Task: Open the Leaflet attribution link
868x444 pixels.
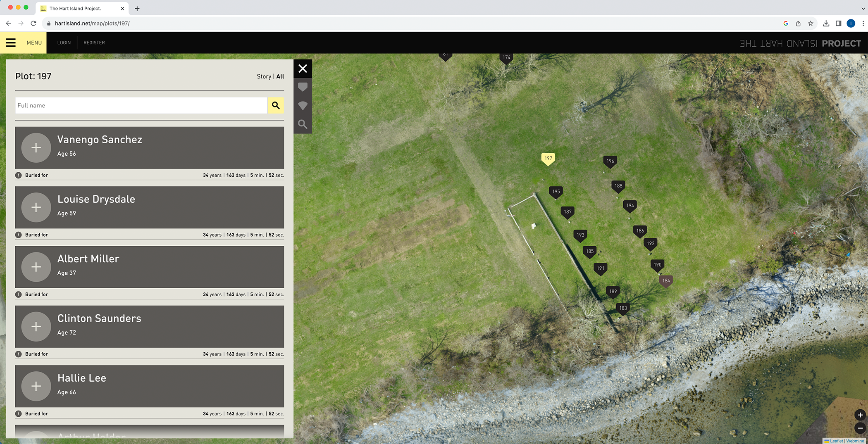Action: point(836,441)
